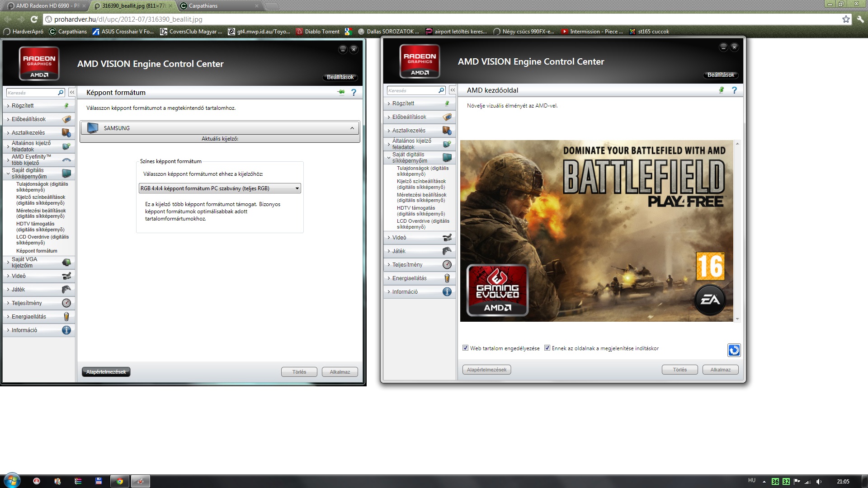Open st165 cuccok bookmark
868x488 pixels.
[x=650, y=32]
